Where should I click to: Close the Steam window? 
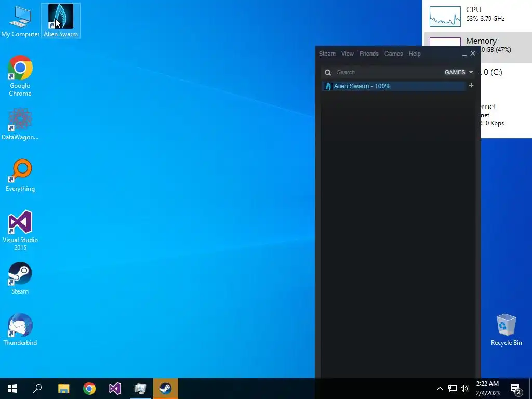point(473,54)
